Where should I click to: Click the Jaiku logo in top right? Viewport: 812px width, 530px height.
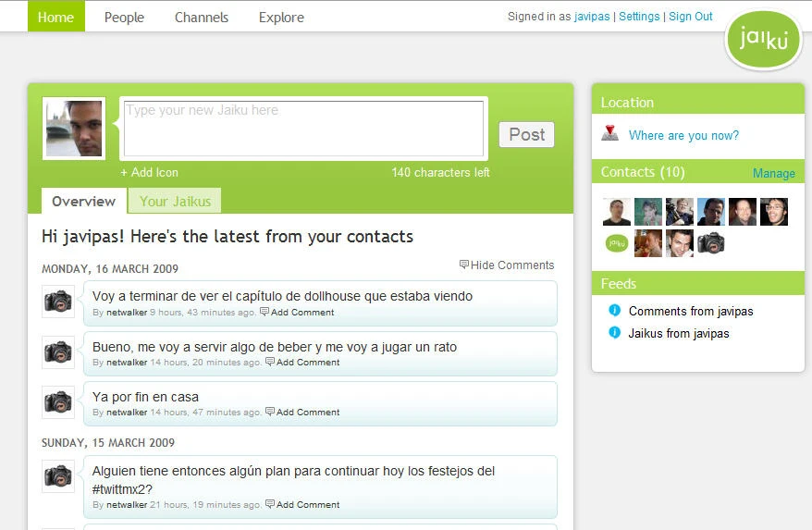click(763, 40)
